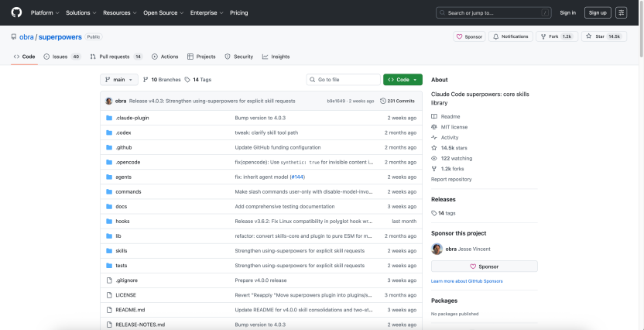Click the tags icon under Releases
The width and height of the screenshot is (644, 330).
coord(434,213)
